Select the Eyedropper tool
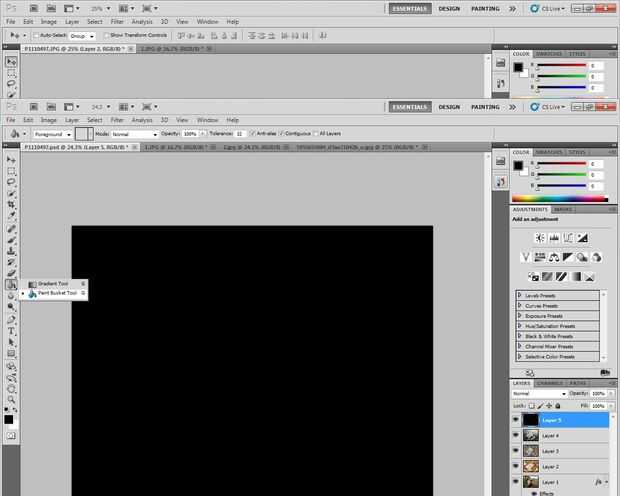The height and width of the screenshot is (496, 620). [11, 216]
